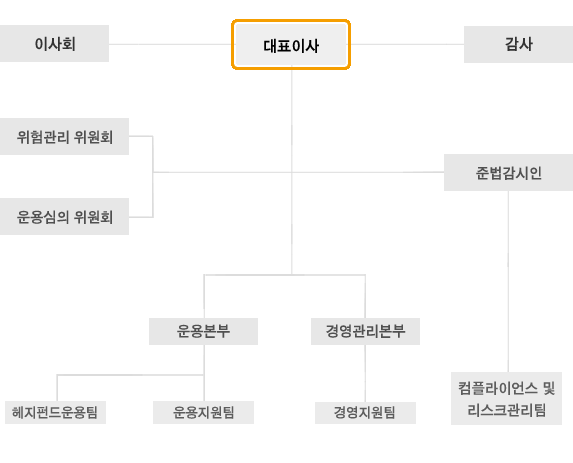Click the 경영관리본부 label text
Viewport: 573px width, 463px height.
[x=365, y=331]
